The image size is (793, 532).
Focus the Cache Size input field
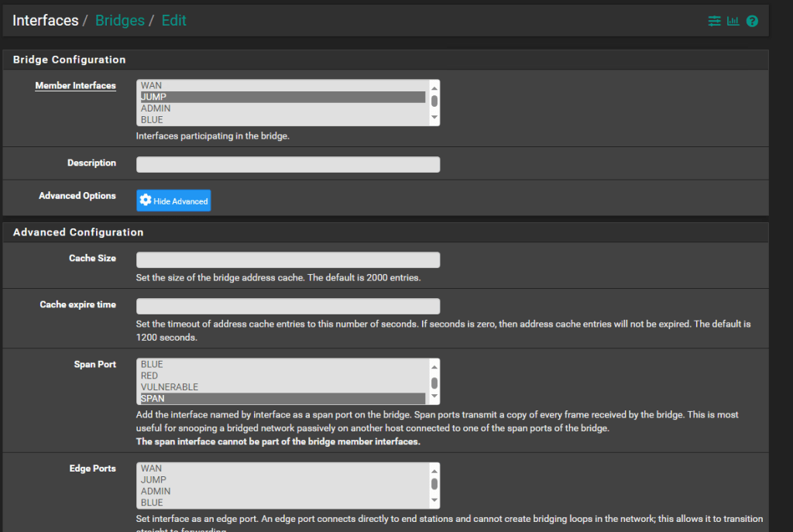[x=288, y=260]
